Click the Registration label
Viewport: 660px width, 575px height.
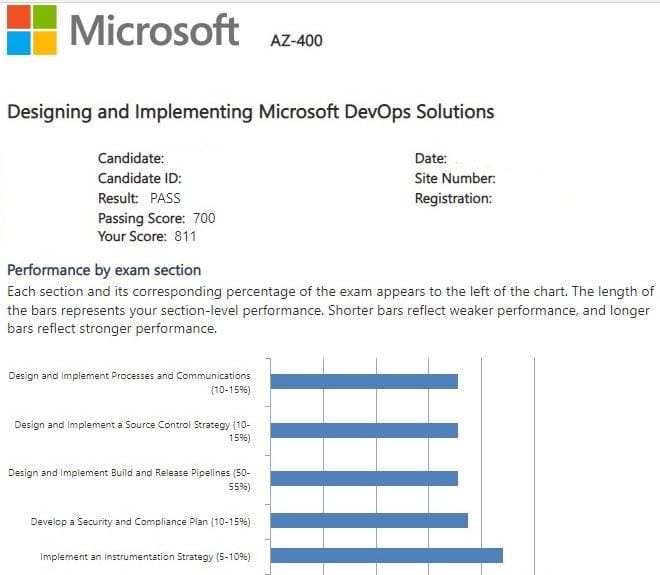453,198
